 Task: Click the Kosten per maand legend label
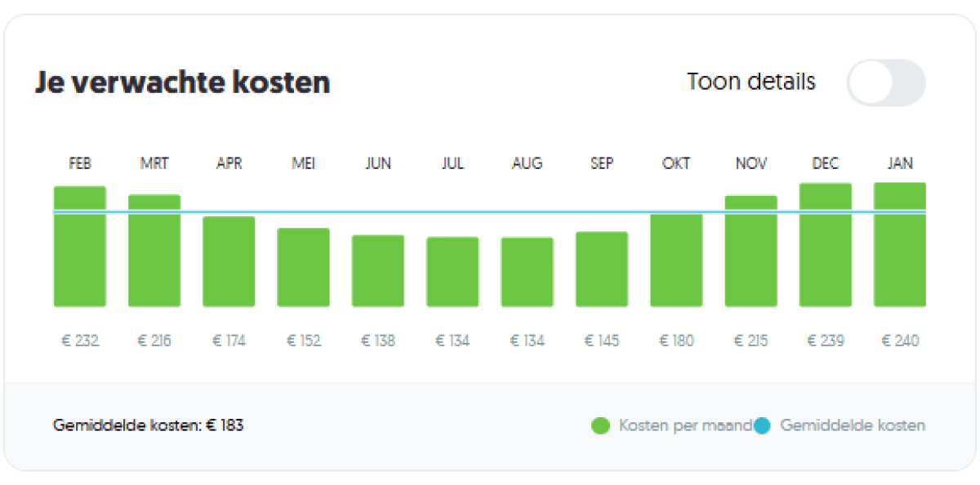point(684,425)
